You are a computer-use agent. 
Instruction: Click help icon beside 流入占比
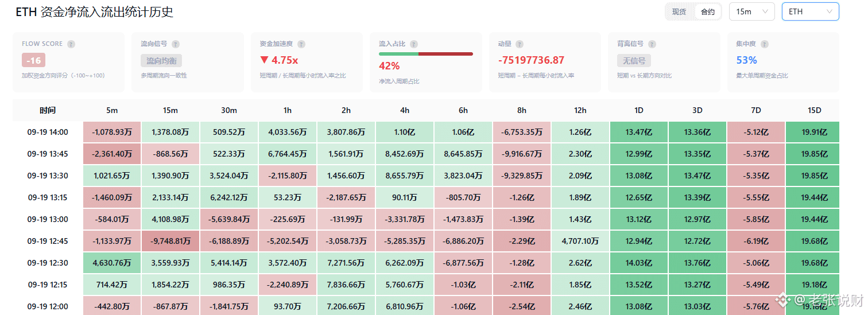(x=414, y=44)
